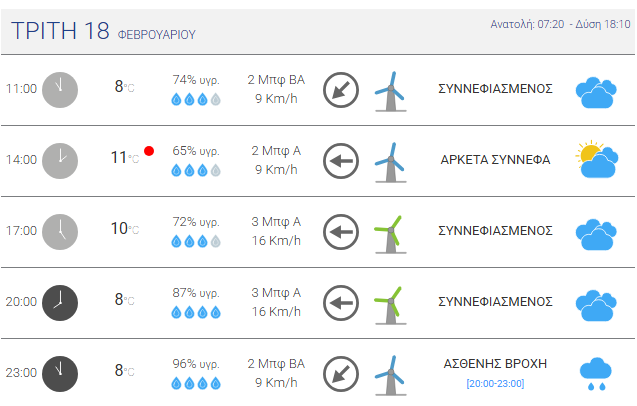Click the 96% υγρ. humidity value

point(196,364)
